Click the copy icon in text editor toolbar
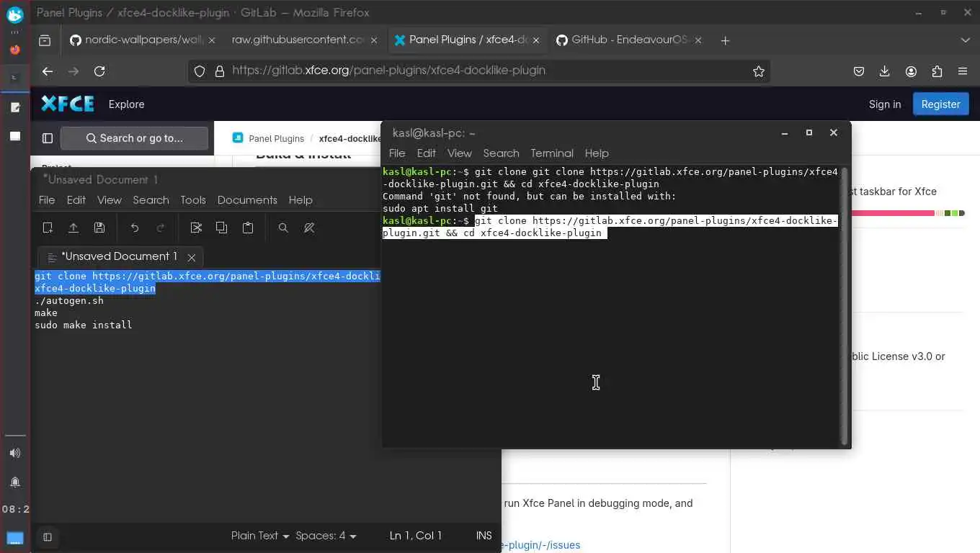 222,228
